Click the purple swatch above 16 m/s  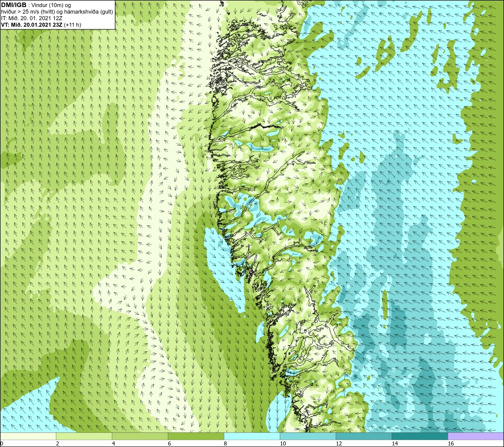[x=476, y=436]
